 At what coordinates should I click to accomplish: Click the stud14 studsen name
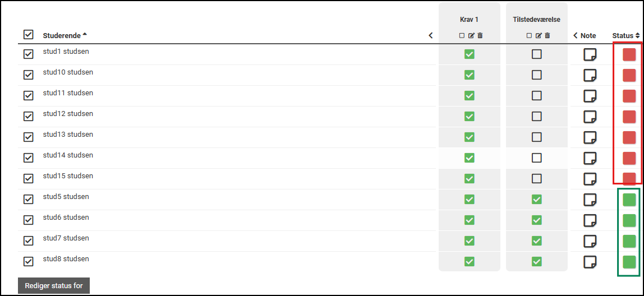[68, 155]
